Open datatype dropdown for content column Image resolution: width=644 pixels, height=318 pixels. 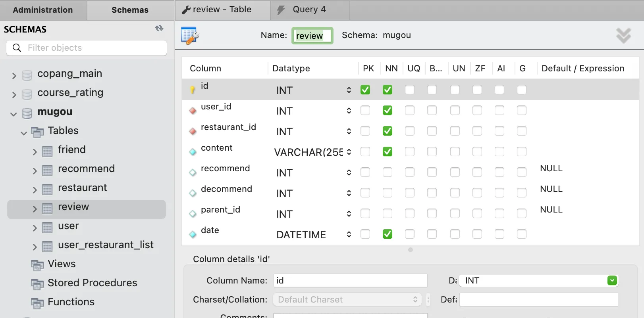coord(349,152)
